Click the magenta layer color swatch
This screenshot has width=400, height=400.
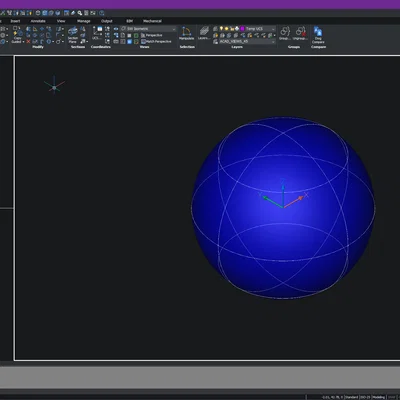(242, 29)
